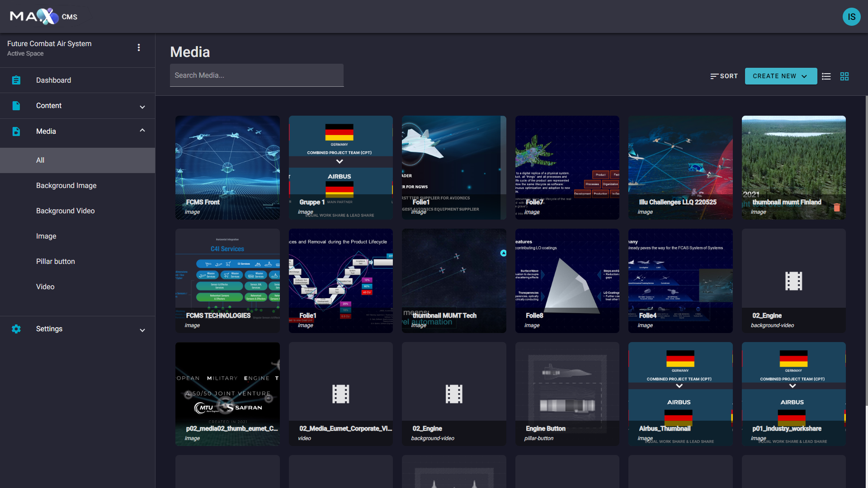Click the Search Media input field
Viewport: 868px width, 488px height.
click(256, 75)
